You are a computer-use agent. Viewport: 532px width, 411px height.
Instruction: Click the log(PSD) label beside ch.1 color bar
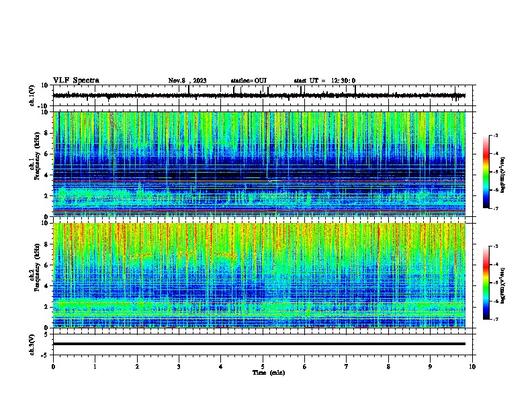tap(502, 175)
